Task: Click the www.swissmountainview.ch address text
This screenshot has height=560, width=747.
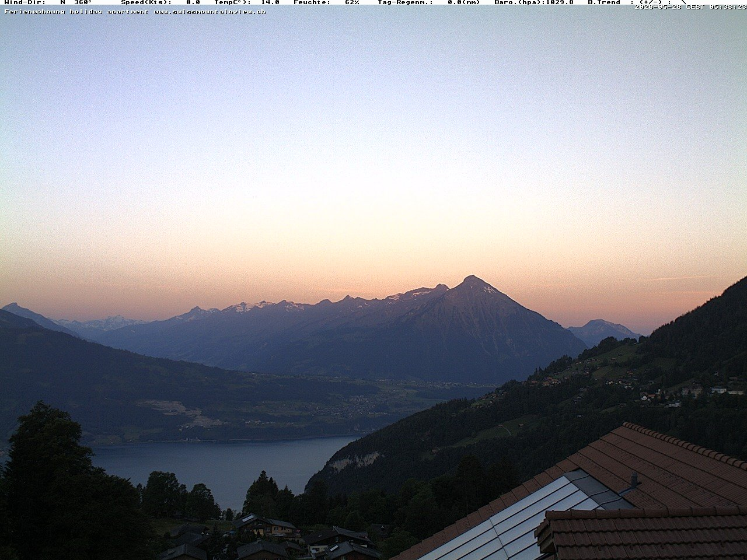Action: coord(210,12)
